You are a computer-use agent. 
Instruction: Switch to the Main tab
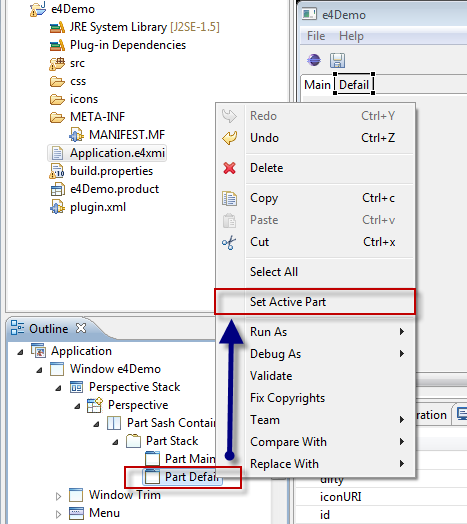(x=317, y=85)
